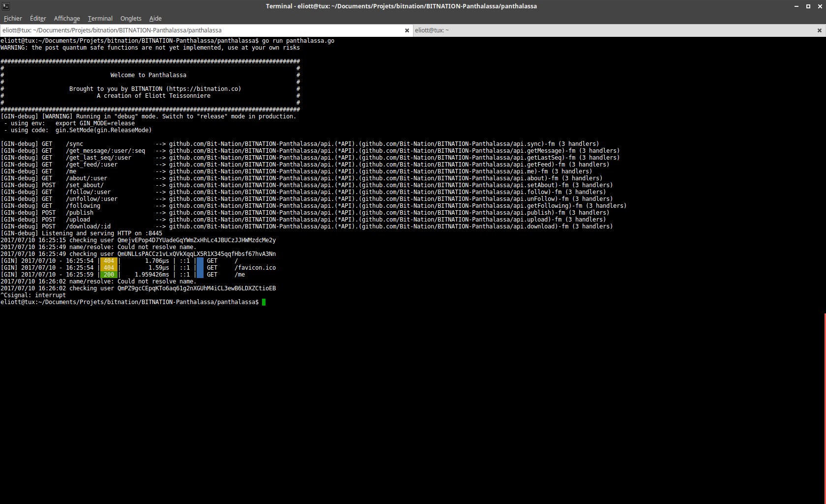Open the Onglets menu

pyautogui.click(x=131, y=18)
